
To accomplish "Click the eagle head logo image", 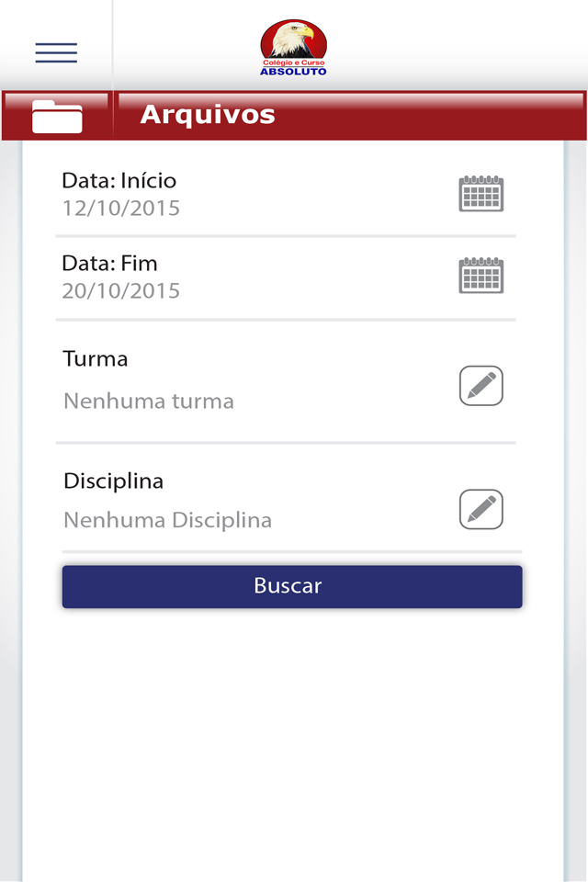I will [294, 40].
